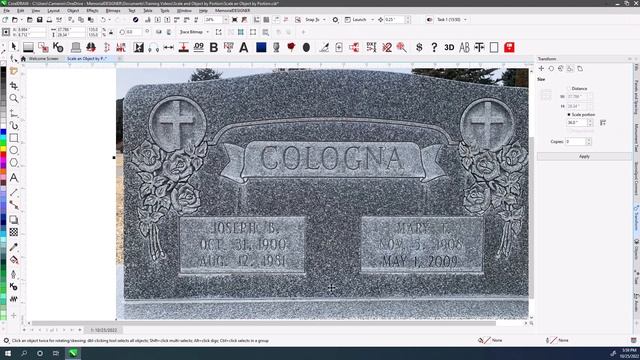This screenshot has height=360, width=640.
Task: Open the zoom level dropdown
Action: click(225, 20)
